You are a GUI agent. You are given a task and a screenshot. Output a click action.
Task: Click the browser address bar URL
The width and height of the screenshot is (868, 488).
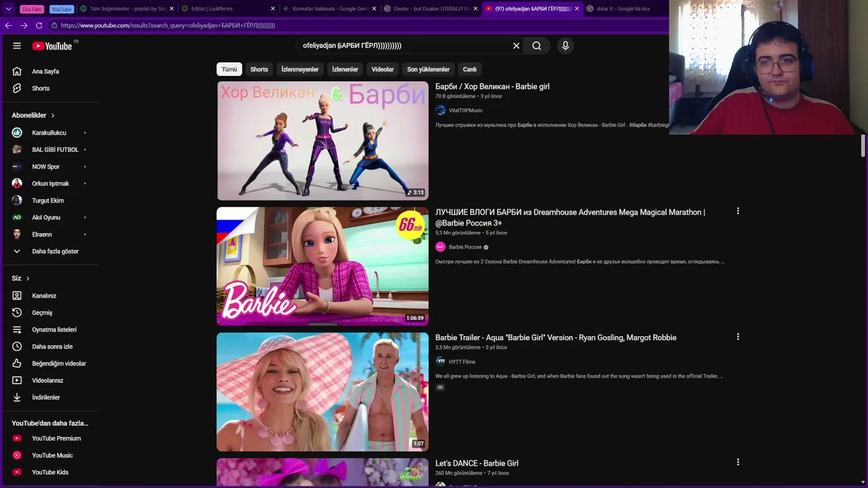167,25
